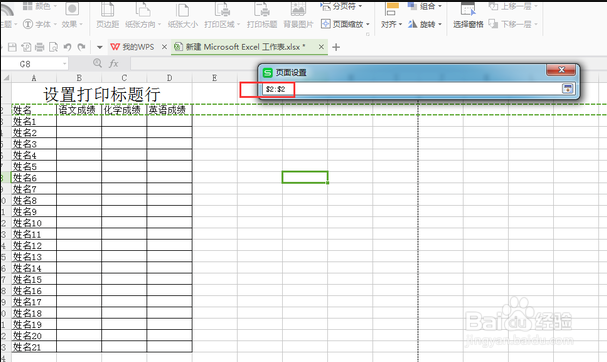Screen dimensions: 607x362
Task: Click the cell containing 姓名6
Action: 34,178
